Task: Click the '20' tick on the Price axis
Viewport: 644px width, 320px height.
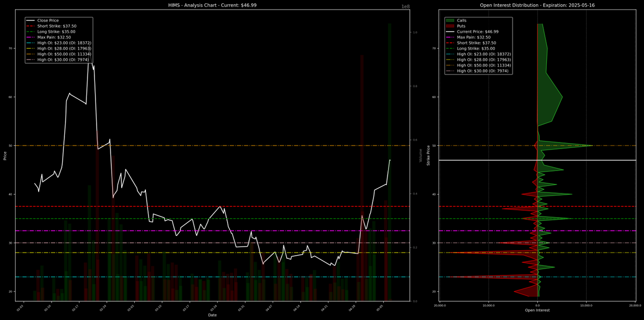Action: pos(11,292)
